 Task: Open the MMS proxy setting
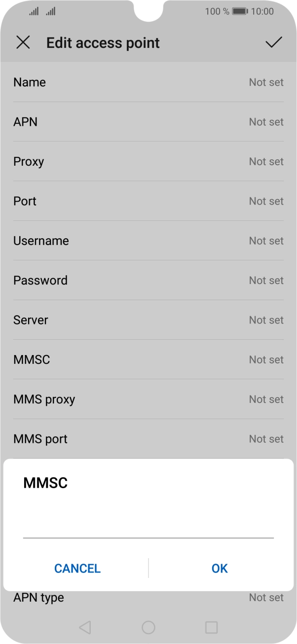(148, 399)
